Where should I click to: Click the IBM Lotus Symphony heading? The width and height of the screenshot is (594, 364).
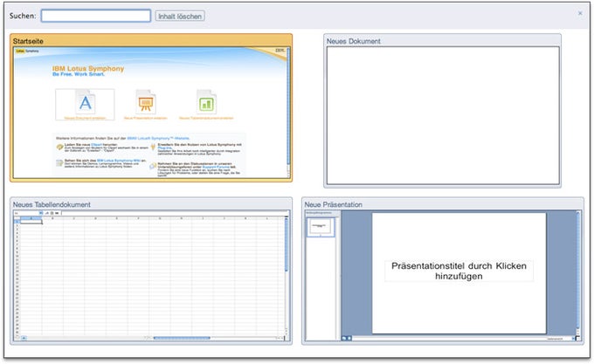[x=88, y=68]
